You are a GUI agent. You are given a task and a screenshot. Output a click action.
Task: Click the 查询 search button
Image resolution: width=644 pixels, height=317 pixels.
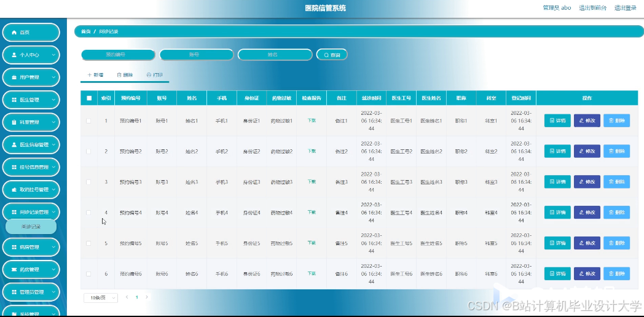point(332,55)
